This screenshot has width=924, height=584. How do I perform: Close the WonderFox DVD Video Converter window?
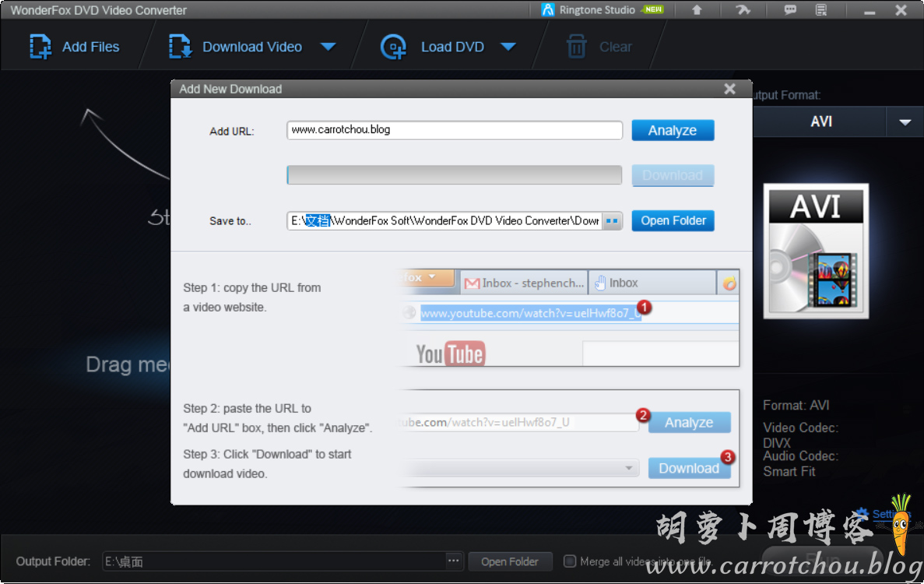click(x=901, y=10)
